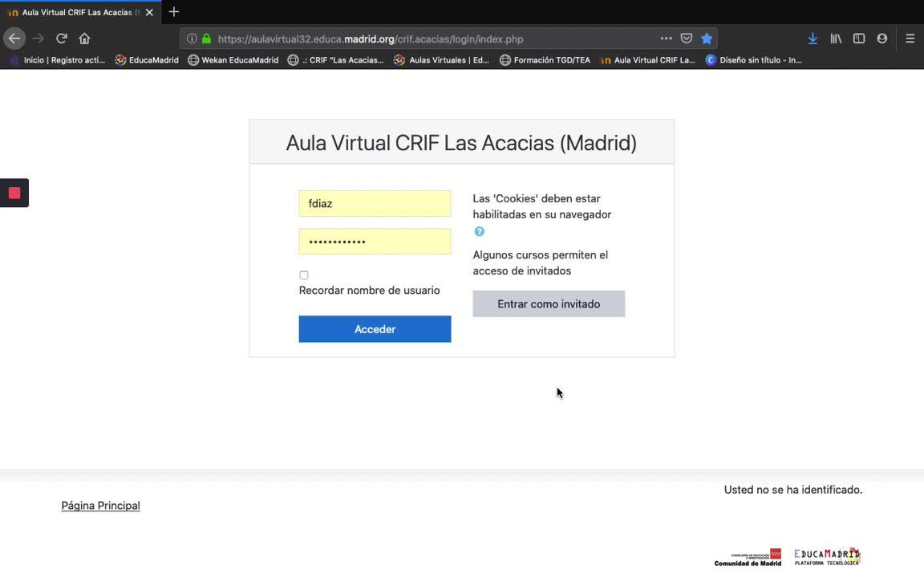Go back with the browser back arrow
The height and width of the screenshot is (578, 924).
(x=14, y=39)
